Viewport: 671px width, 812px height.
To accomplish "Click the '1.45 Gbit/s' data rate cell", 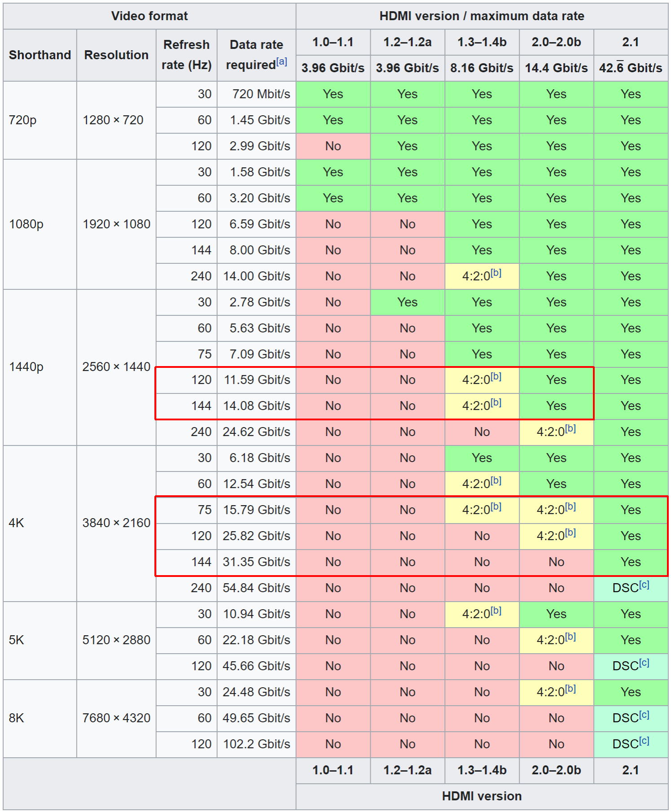I will pyautogui.click(x=256, y=120).
